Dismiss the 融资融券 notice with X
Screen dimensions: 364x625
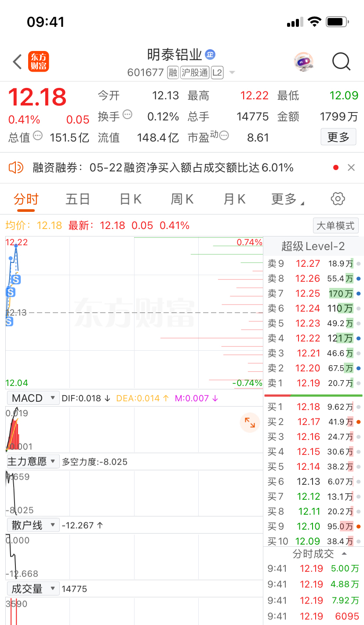coord(351,167)
